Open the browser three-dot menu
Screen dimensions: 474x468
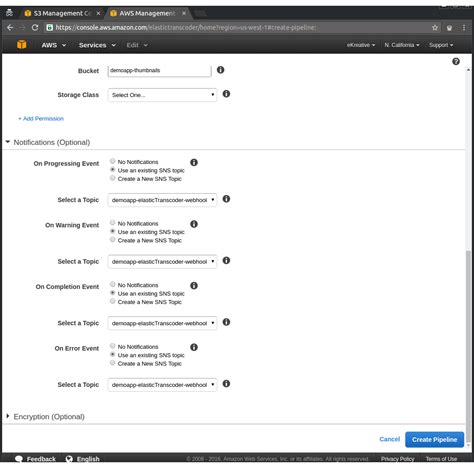[x=464, y=28]
